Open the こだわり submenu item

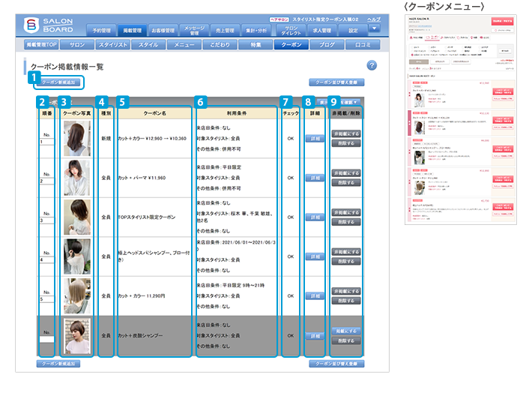point(220,44)
